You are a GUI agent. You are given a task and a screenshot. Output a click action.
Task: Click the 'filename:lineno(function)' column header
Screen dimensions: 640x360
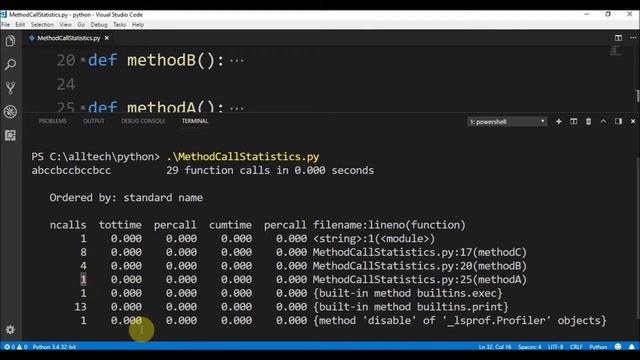(389, 225)
